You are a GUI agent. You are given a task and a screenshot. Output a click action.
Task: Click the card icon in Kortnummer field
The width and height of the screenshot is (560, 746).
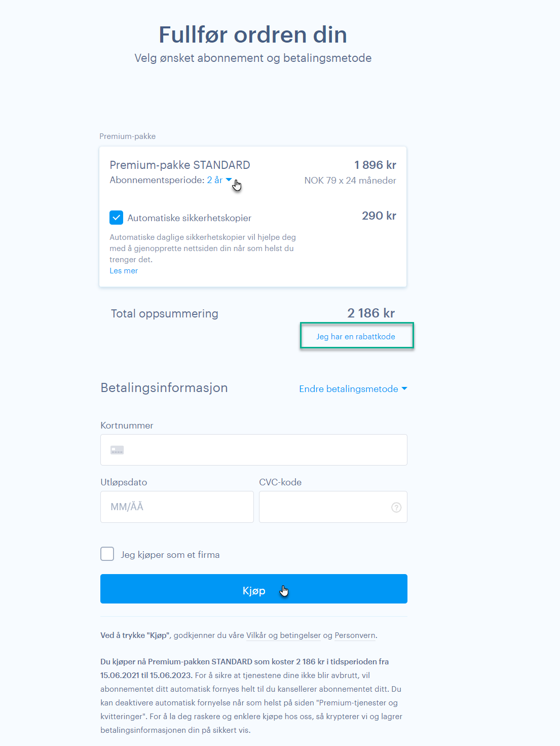click(117, 450)
